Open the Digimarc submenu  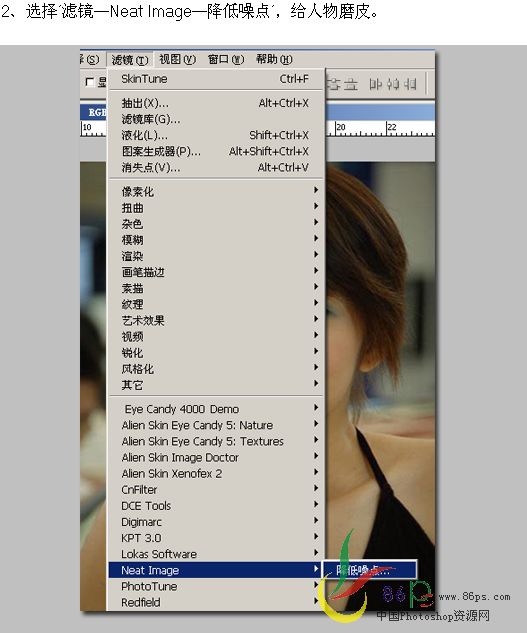pyautogui.click(x=215, y=522)
